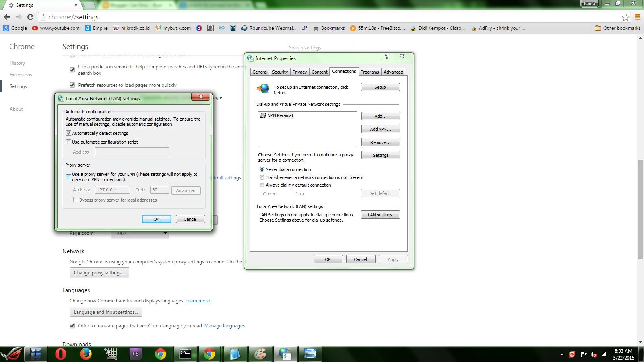Open Opera from the taskbar
Screen dimensions: 644x362
pyautogui.click(x=60, y=354)
